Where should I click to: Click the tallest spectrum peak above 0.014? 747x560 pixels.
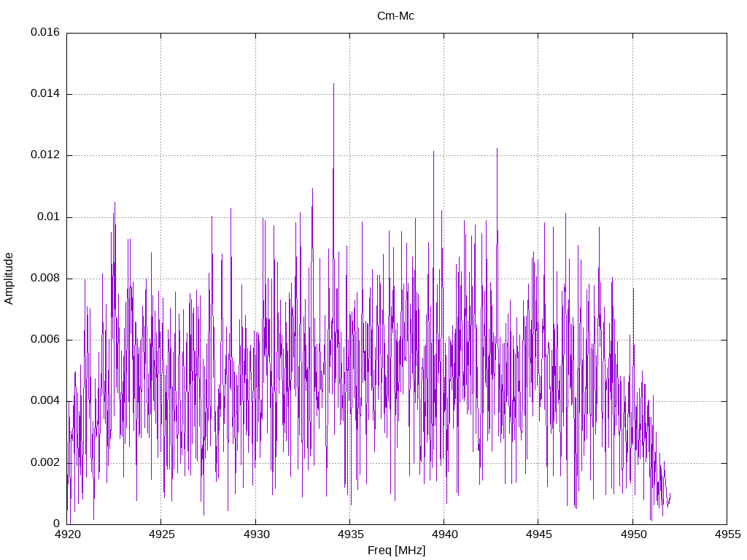pos(333,85)
